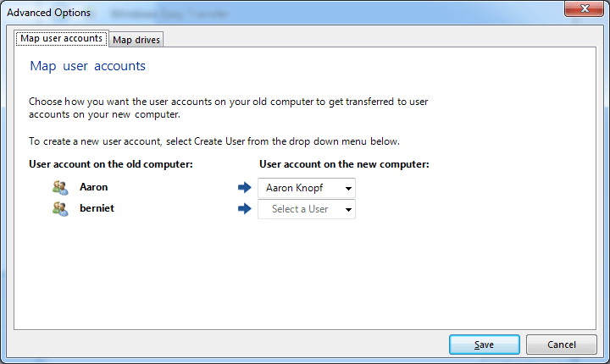Screen dimensions: 610x364
Task: Click the new computer column header
Action: (344, 164)
